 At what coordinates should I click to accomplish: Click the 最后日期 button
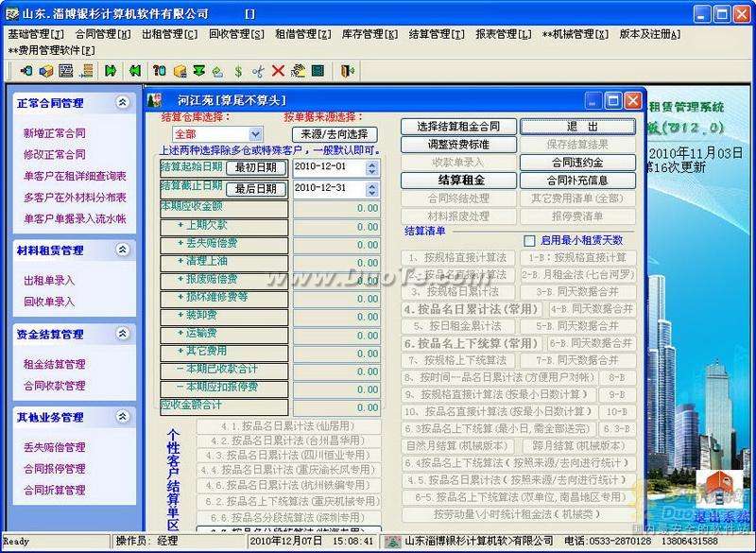click(x=256, y=188)
